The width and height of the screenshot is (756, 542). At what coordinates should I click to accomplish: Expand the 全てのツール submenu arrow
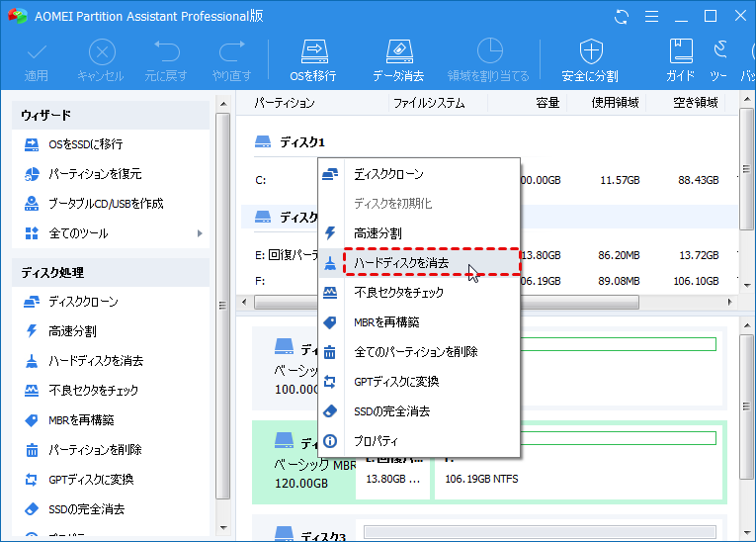[x=200, y=233]
